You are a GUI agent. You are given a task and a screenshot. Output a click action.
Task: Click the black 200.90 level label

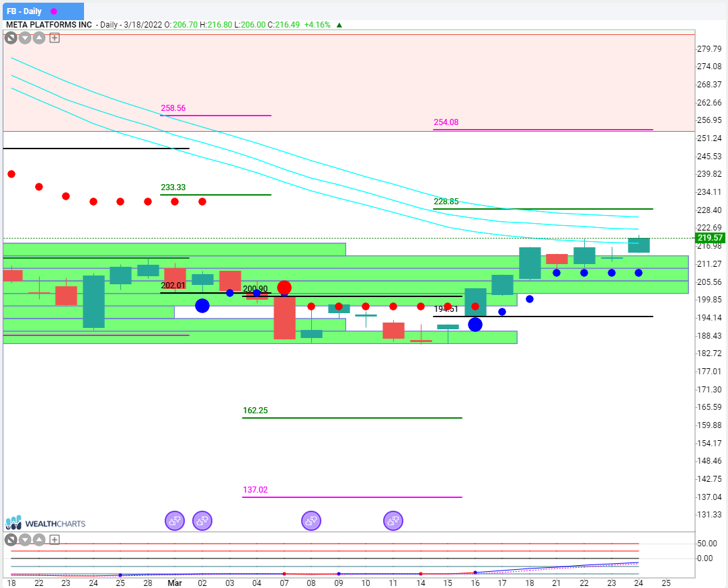(x=255, y=289)
